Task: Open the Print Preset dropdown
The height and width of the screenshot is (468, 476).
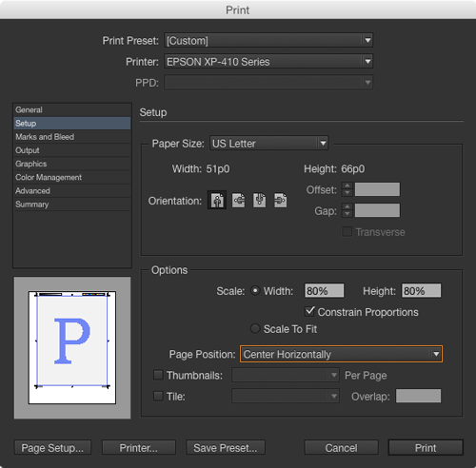Action: 268,40
